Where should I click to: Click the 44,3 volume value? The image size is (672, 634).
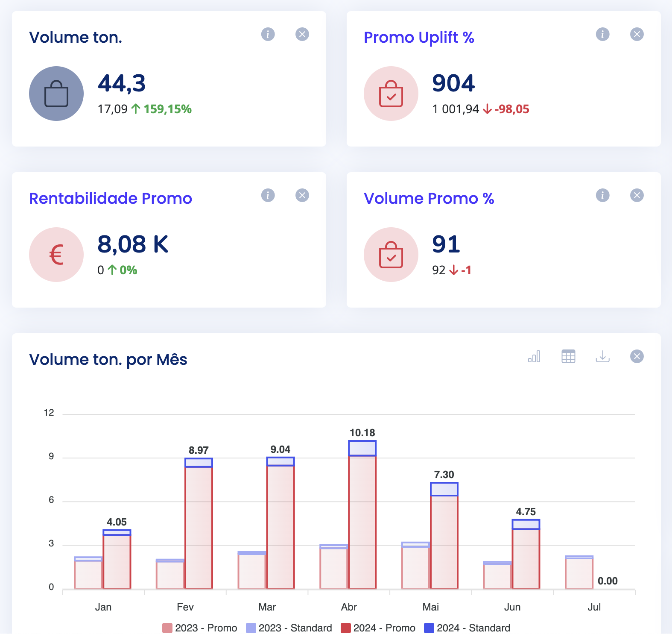122,83
